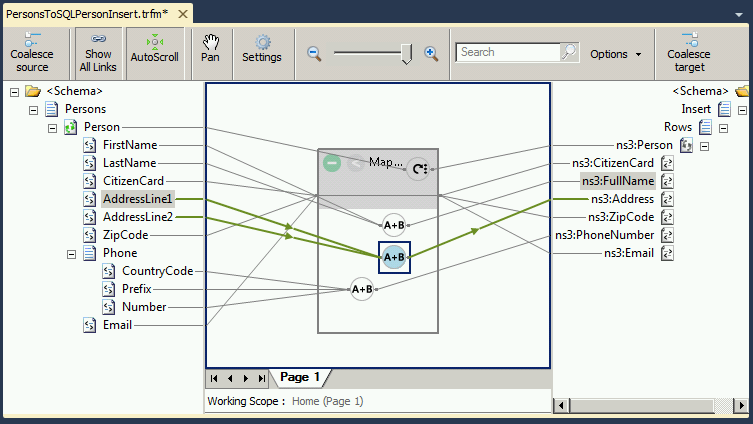Click the Coalesce source icon
The height and width of the screenshot is (424, 753).
(32, 42)
